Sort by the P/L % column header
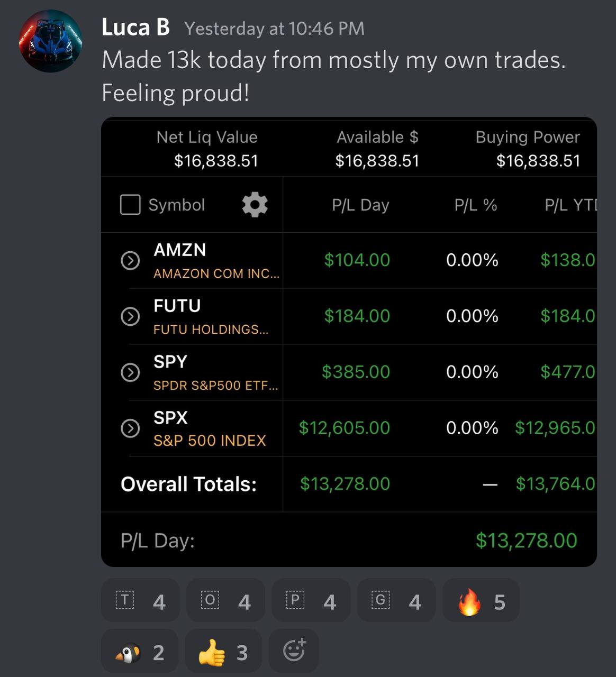This screenshot has width=616, height=677. click(476, 205)
